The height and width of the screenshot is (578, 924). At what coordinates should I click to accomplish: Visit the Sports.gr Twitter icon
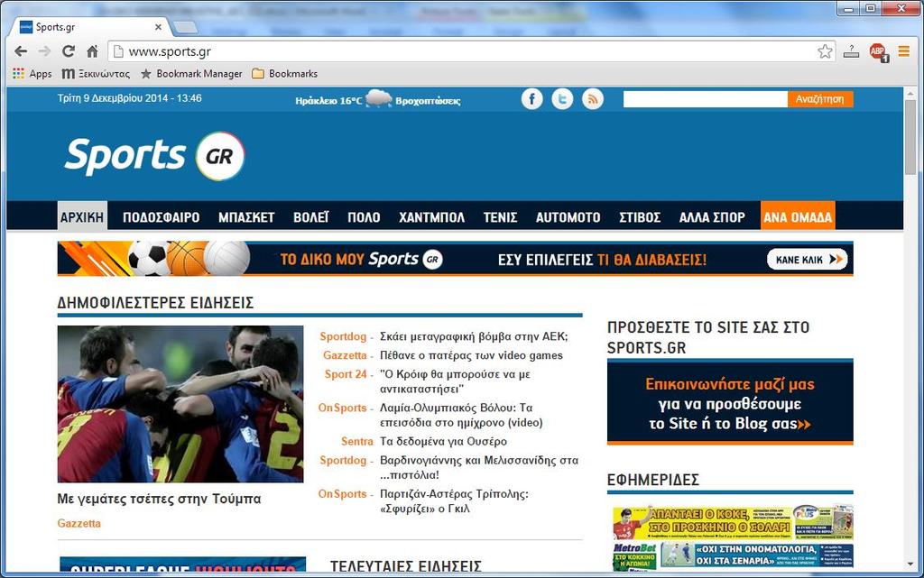562,99
